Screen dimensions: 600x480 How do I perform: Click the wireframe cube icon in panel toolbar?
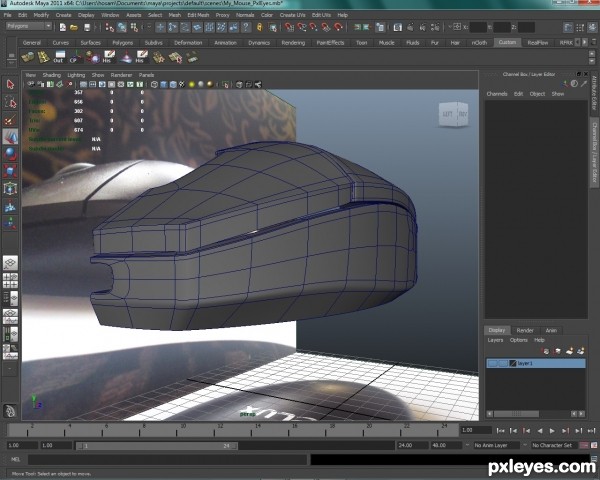click(154, 85)
